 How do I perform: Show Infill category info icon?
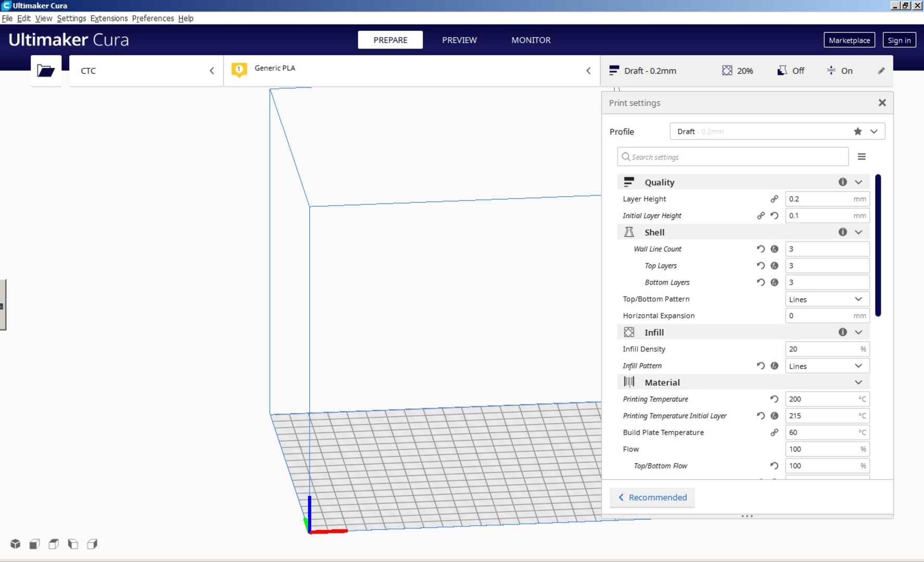click(842, 332)
